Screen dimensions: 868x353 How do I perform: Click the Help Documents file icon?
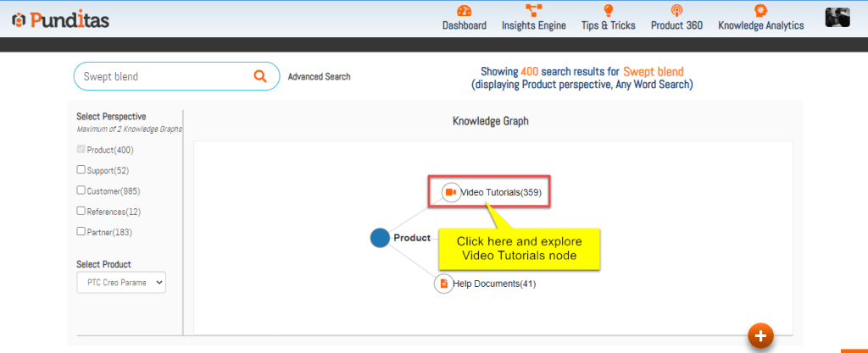point(443,284)
